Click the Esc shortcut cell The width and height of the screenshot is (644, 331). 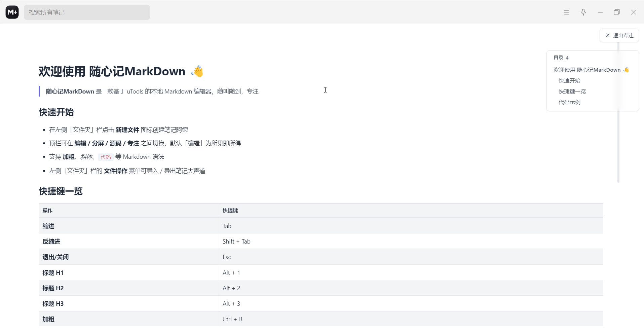(411, 257)
